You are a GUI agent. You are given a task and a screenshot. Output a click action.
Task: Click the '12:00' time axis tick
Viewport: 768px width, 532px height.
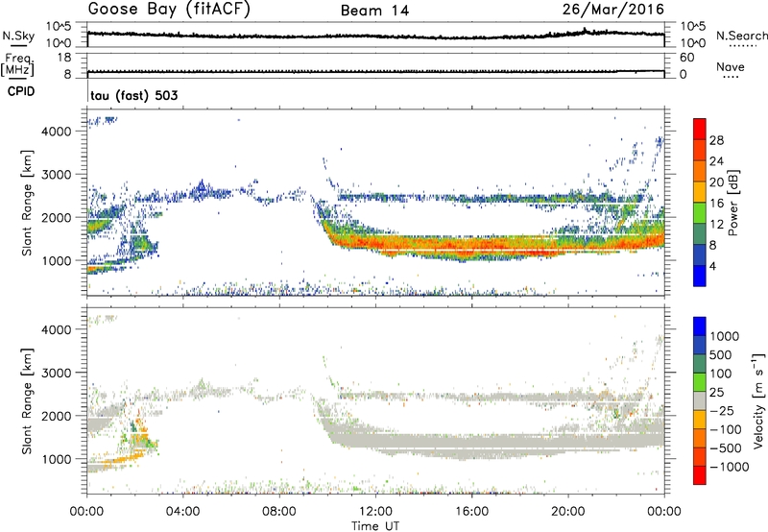click(x=375, y=512)
